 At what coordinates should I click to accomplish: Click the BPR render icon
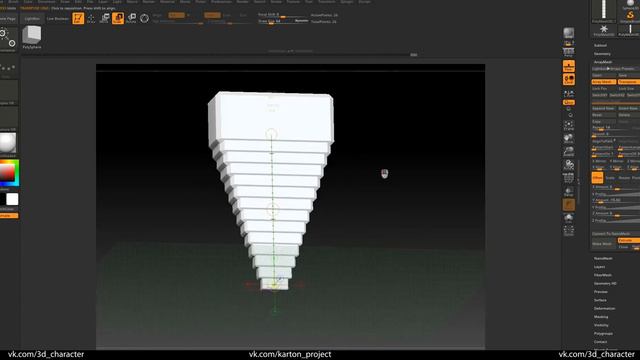569,33
